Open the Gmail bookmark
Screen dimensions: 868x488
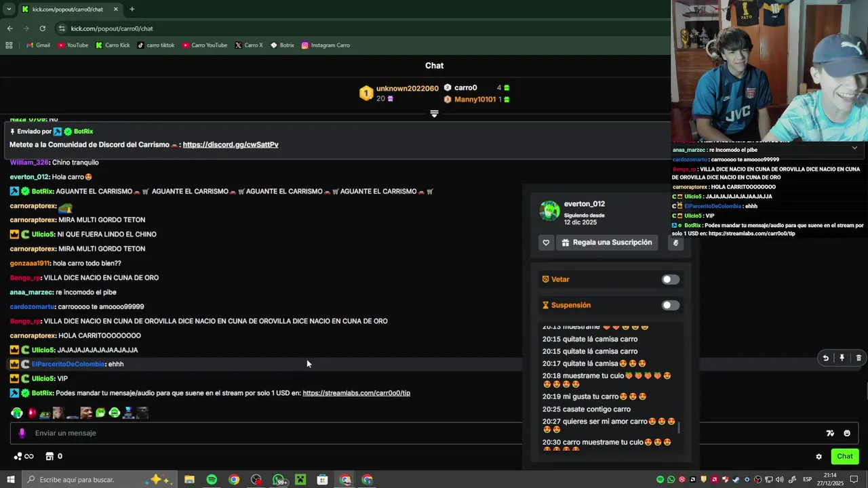38,45
